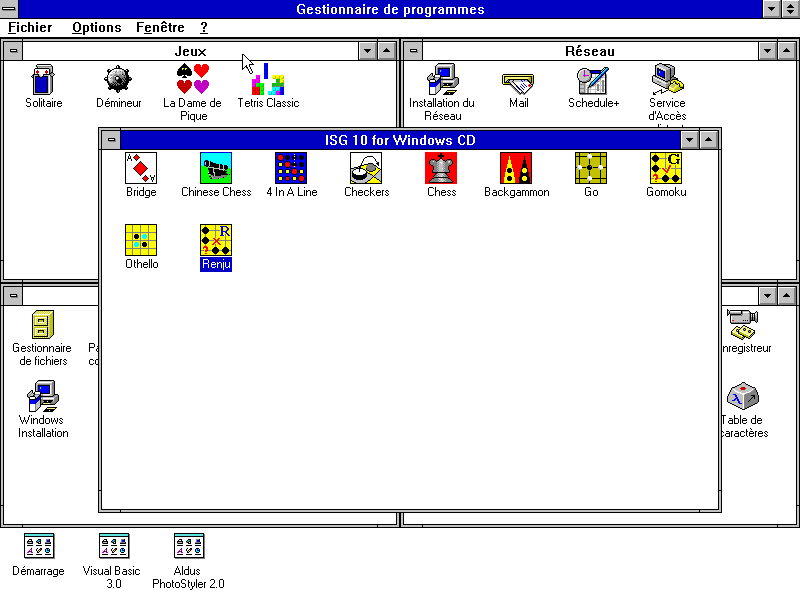Open control menu of Jeux window
Viewport: 800px width, 600px height.
[x=13, y=51]
